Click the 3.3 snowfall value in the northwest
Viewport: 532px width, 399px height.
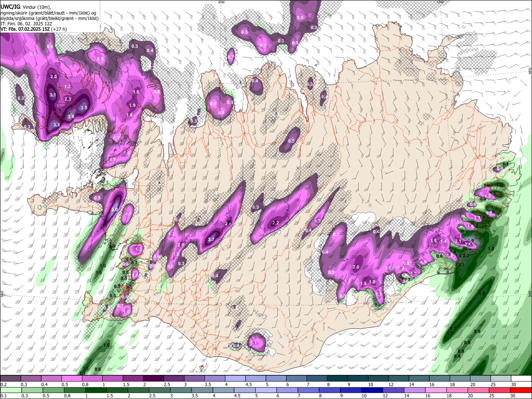57,125
